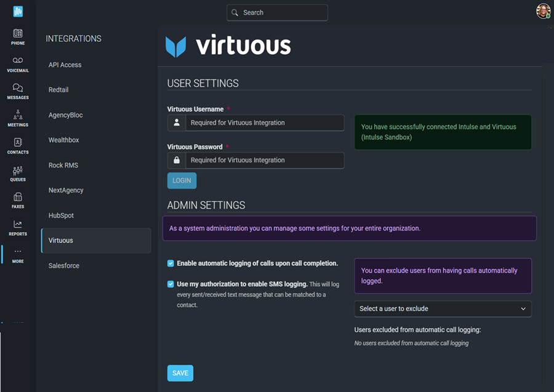This screenshot has height=392, width=554.
Task: Select the HubSpot integration
Action: tap(61, 215)
